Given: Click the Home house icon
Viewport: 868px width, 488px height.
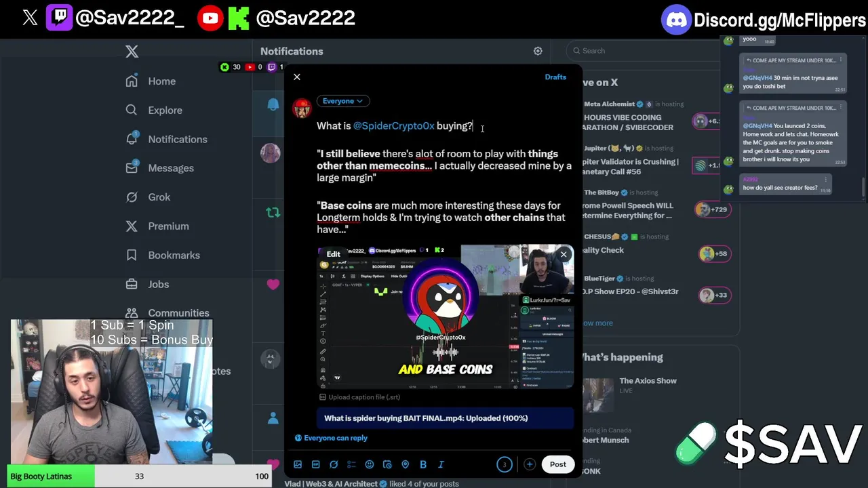Looking at the screenshot, I should [x=132, y=81].
